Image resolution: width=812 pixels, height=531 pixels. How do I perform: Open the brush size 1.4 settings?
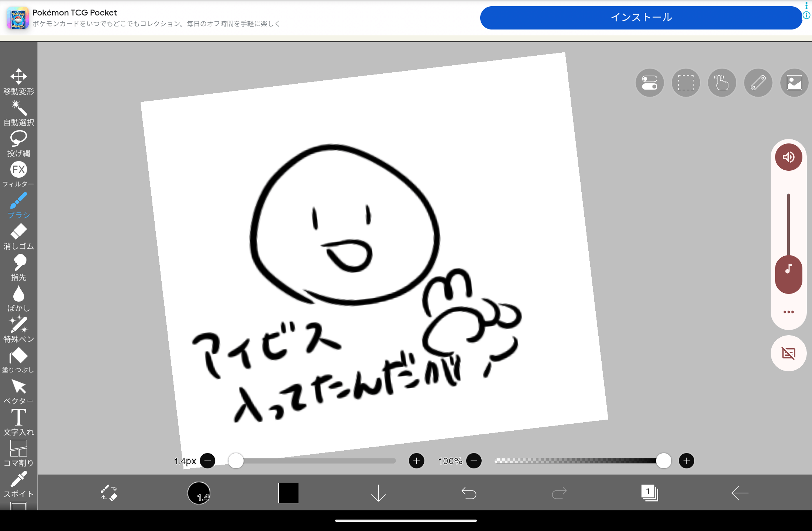pos(199,493)
